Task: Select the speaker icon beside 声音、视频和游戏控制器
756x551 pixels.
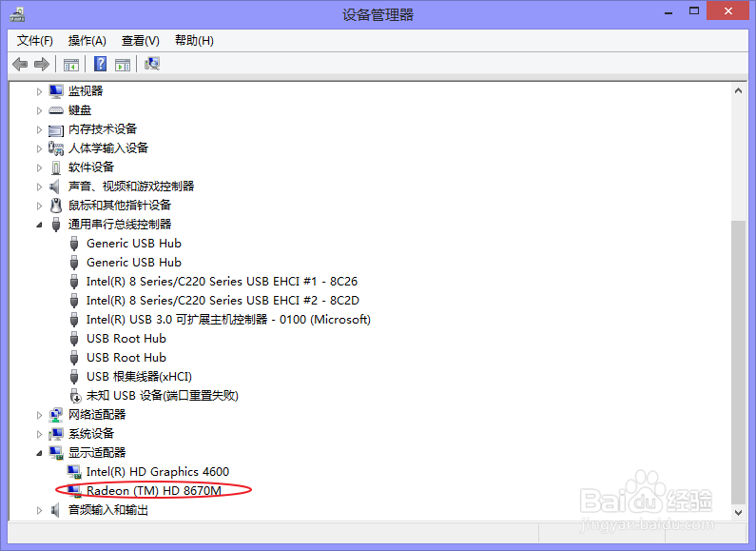Action: click(54, 187)
